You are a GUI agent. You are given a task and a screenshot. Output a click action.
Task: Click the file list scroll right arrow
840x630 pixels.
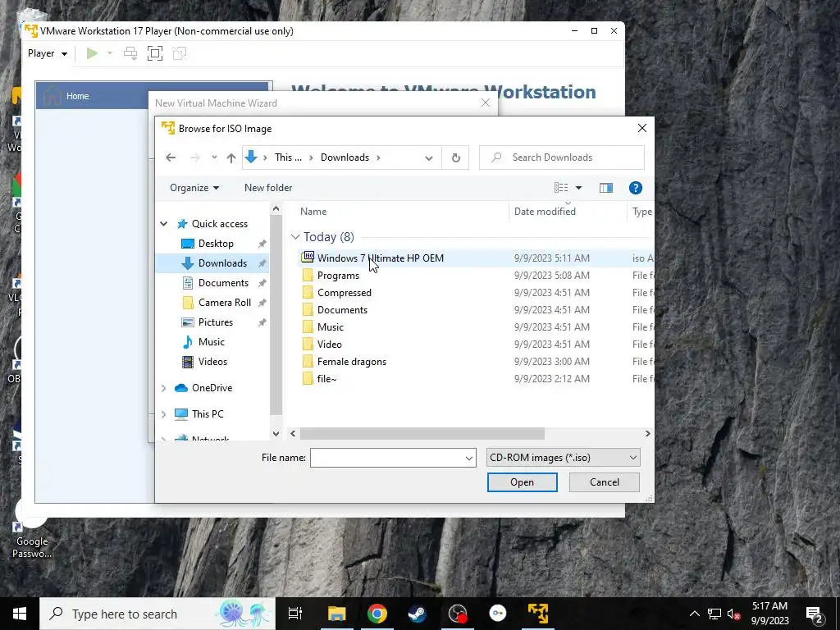(648, 433)
